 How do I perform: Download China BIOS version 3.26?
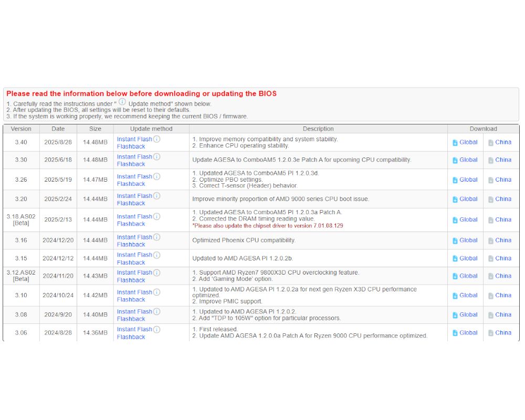(x=503, y=180)
